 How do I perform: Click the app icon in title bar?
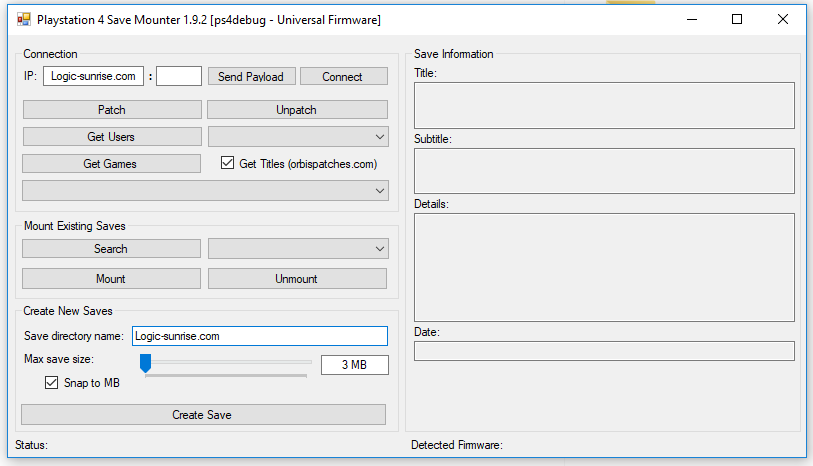coord(23,19)
